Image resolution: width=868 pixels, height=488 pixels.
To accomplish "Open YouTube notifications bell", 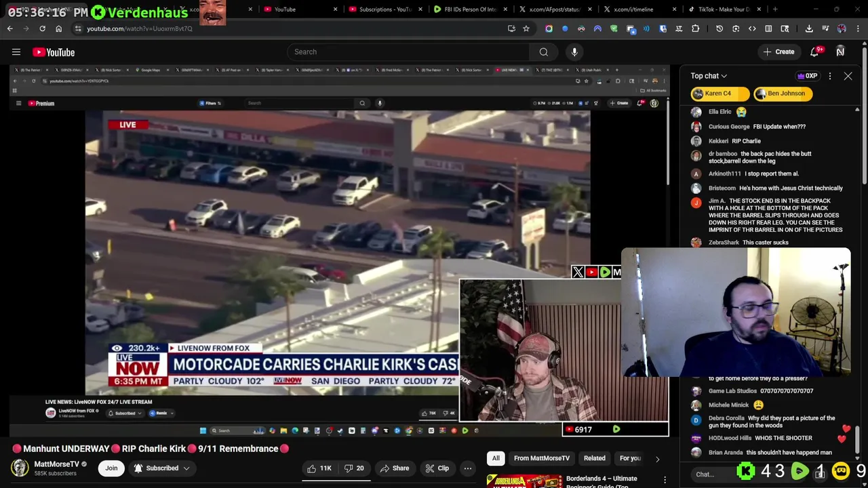I will (x=815, y=52).
